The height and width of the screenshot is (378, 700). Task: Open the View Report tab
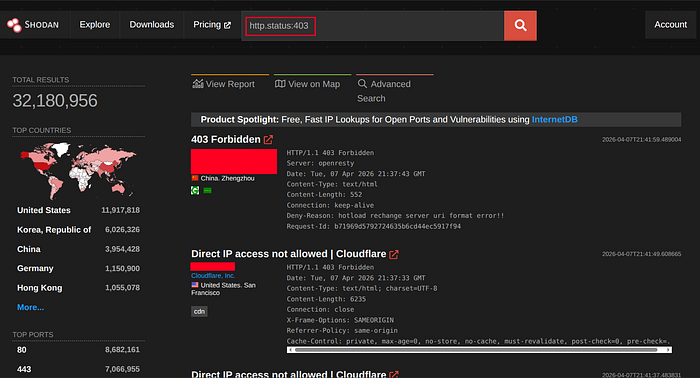click(230, 84)
